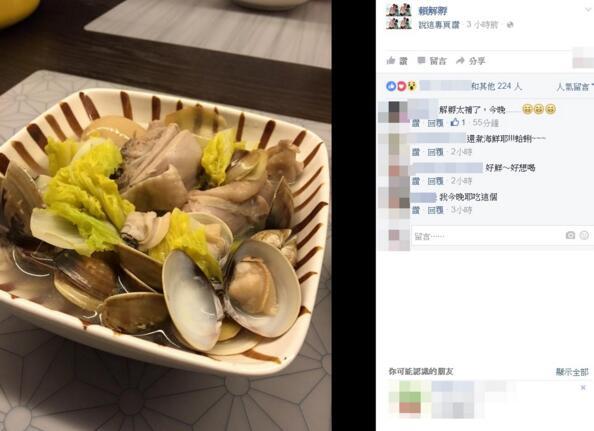Like the comment 好鮮～好想喝
The image size is (594, 431).
(x=416, y=181)
